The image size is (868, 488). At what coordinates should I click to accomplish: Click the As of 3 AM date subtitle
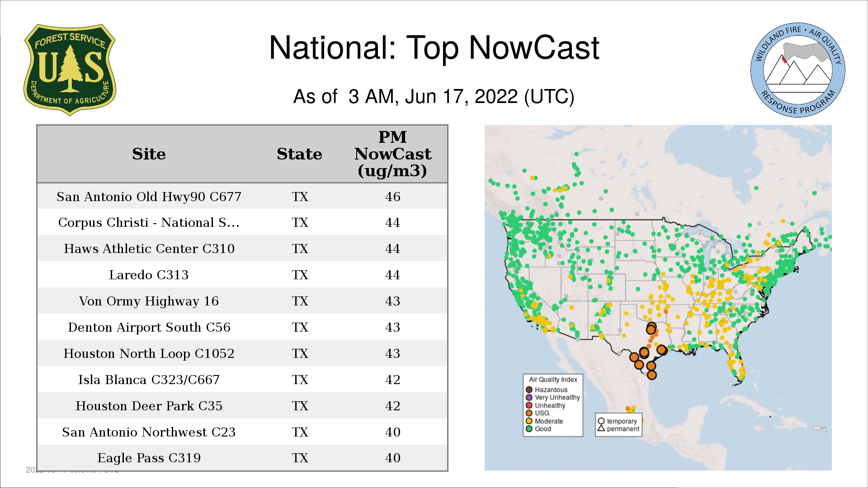[434, 97]
